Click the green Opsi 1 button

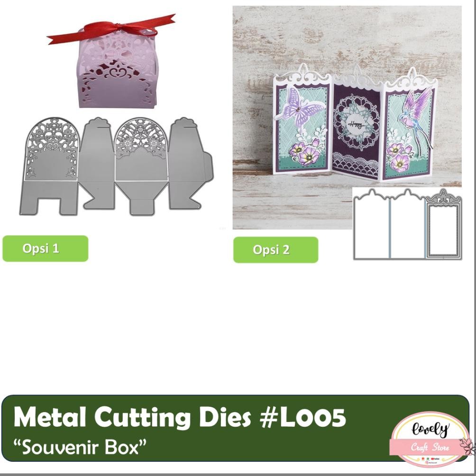[x=45, y=248]
